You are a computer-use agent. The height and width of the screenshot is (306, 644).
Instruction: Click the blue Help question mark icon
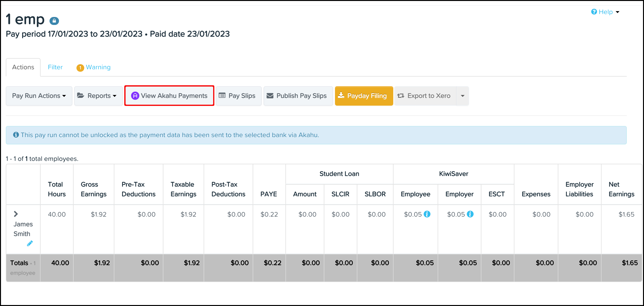594,12
